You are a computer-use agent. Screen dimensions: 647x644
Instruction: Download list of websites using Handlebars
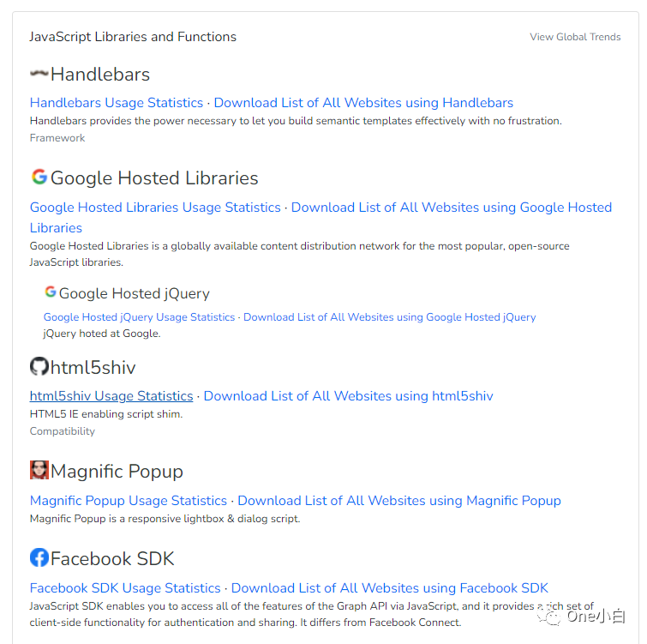[363, 103]
